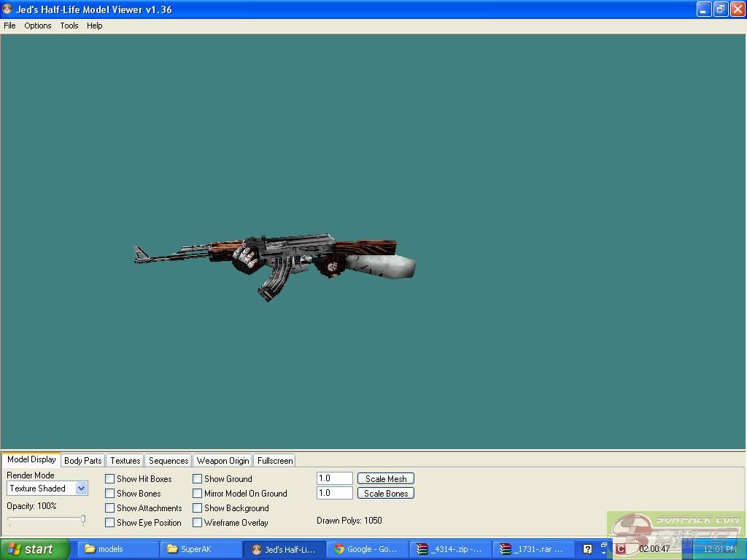Screen dimensions: 747x560
Task: Enable Show Eye Position checkbox
Action: pyautogui.click(x=109, y=522)
